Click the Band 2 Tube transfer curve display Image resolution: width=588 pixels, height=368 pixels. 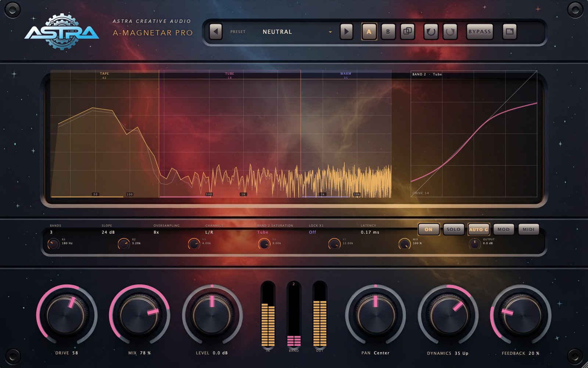pyautogui.click(x=474, y=134)
